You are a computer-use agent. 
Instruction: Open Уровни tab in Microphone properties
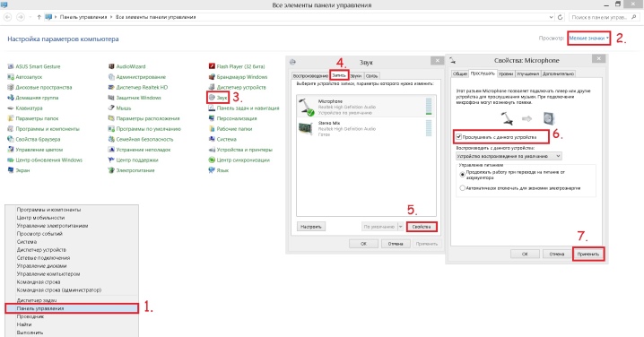(506, 73)
